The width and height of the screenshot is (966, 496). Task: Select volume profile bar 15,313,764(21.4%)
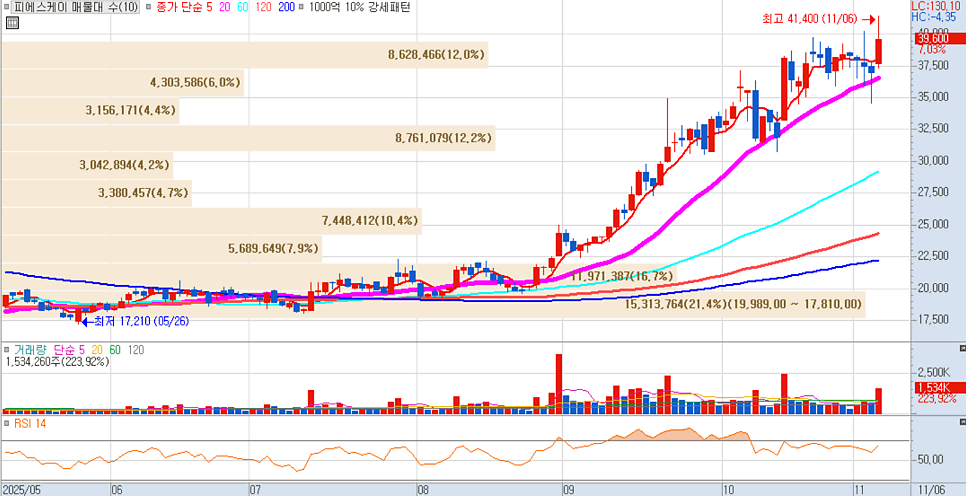[x=433, y=304]
